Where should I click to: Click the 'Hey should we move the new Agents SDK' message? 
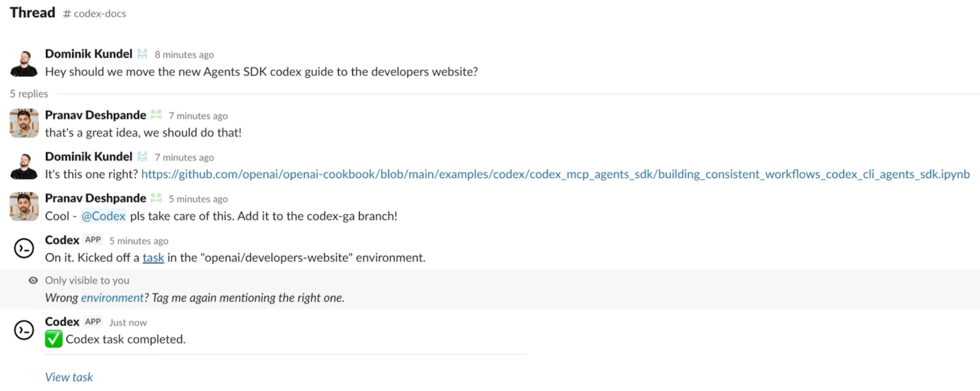pyautogui.click(x=262, y=72)
